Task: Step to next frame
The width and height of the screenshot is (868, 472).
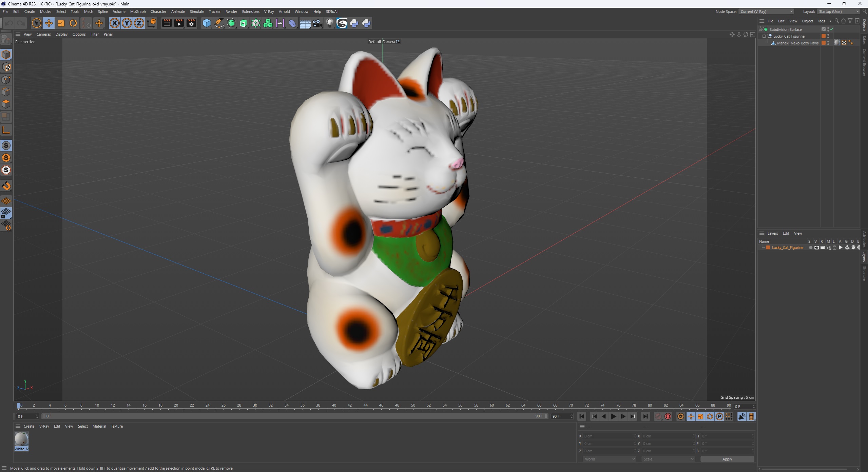Action: [x=623, y=416]
